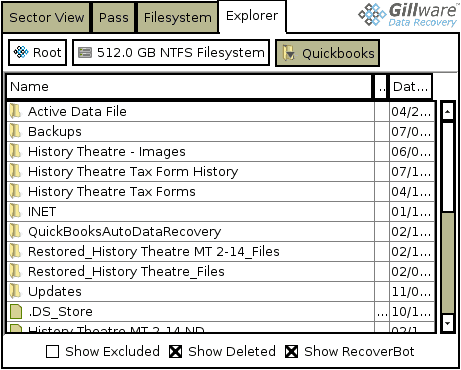
Task: Select QuickBooksAutoDataRecovery entry
Action: [125, 232]
